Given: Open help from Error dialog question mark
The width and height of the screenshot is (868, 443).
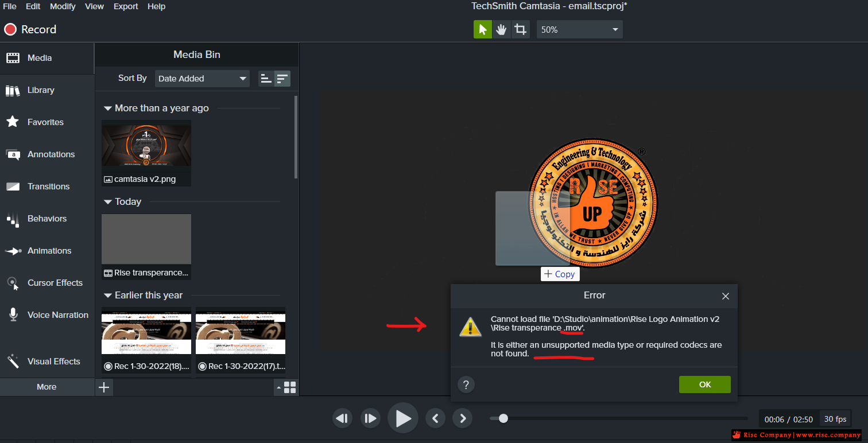Looking at the screenshot, I should 466,384.
